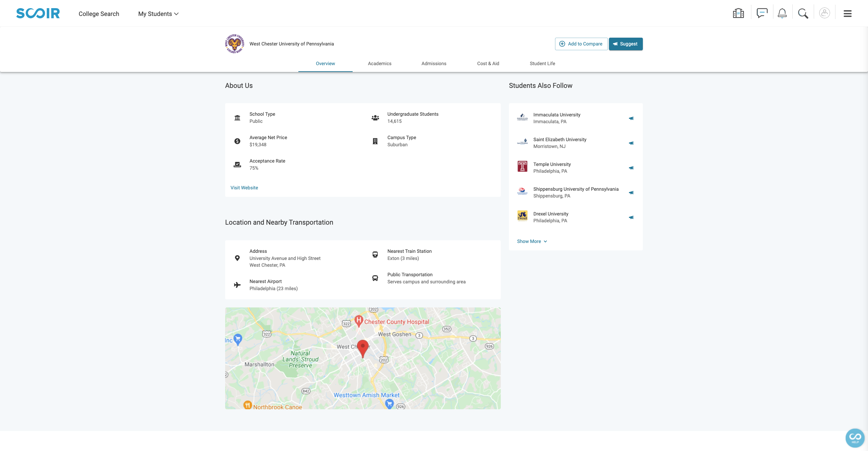
Task: Click the Drexel University logo
Action: pos(522,216)
